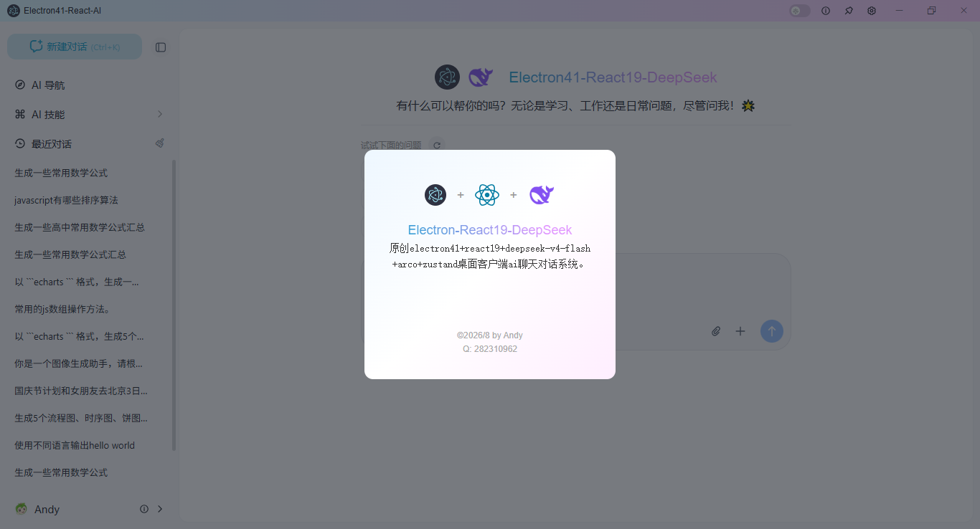Open chat "你是一个图像生成助手，请根..."
This screenshot has width=980, height=529.
coord(78,363)
